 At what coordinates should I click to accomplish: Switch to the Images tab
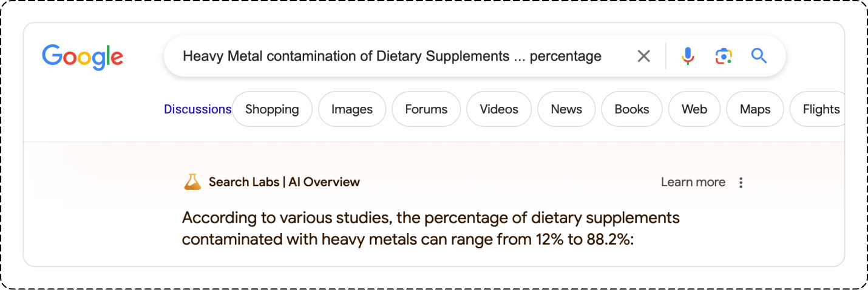(x=352, y=109)
